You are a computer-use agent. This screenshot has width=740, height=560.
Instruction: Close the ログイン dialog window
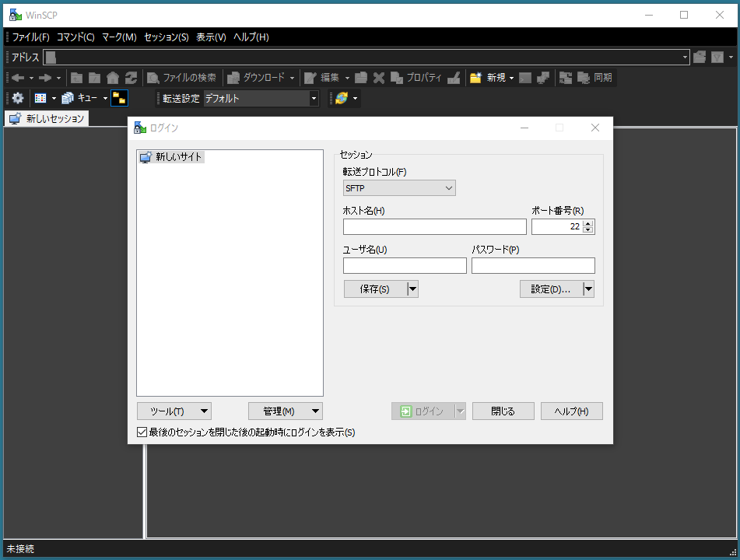(595, 128)
